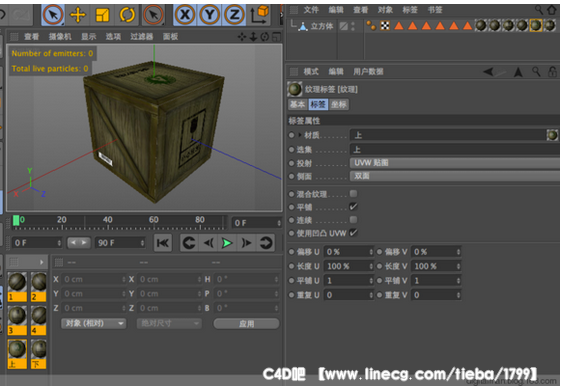Select the Scale tool icon
The width and height of the screenshot is (563, 391).
coord(102,15)
